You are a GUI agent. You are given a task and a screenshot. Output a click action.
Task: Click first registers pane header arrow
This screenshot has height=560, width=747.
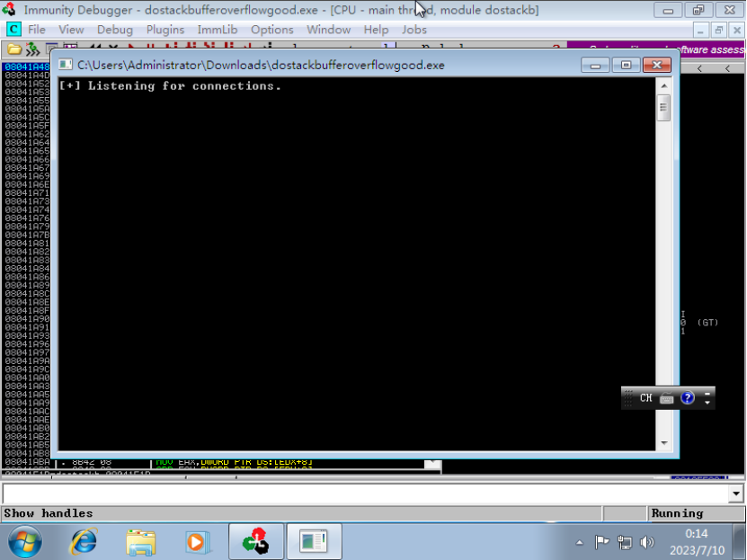click(699, 68)
